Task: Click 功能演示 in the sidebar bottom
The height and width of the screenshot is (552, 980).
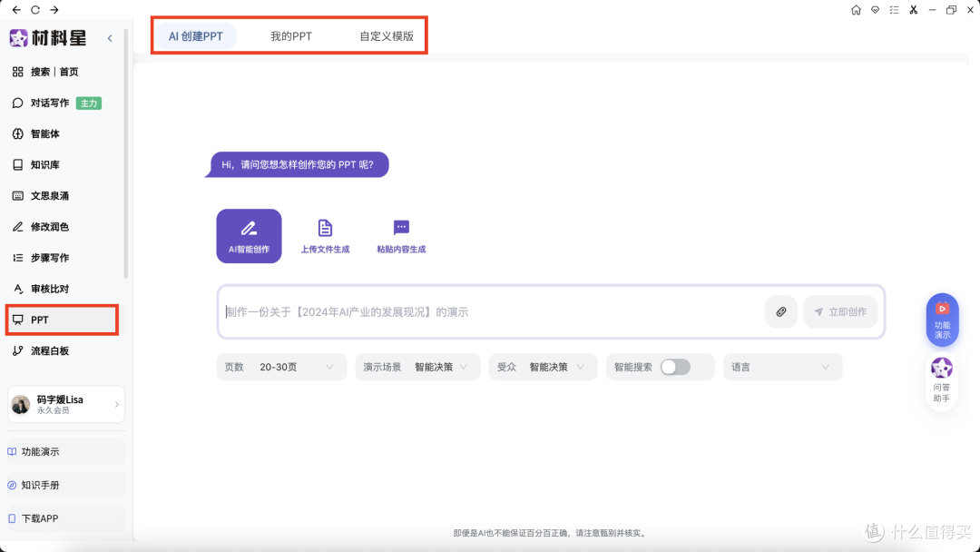Action: 66,451
